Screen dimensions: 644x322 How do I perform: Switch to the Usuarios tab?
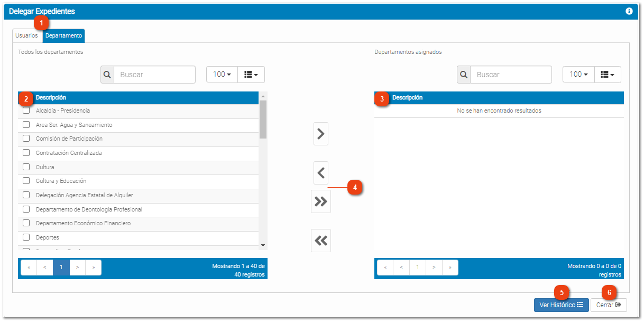(26, 36)
